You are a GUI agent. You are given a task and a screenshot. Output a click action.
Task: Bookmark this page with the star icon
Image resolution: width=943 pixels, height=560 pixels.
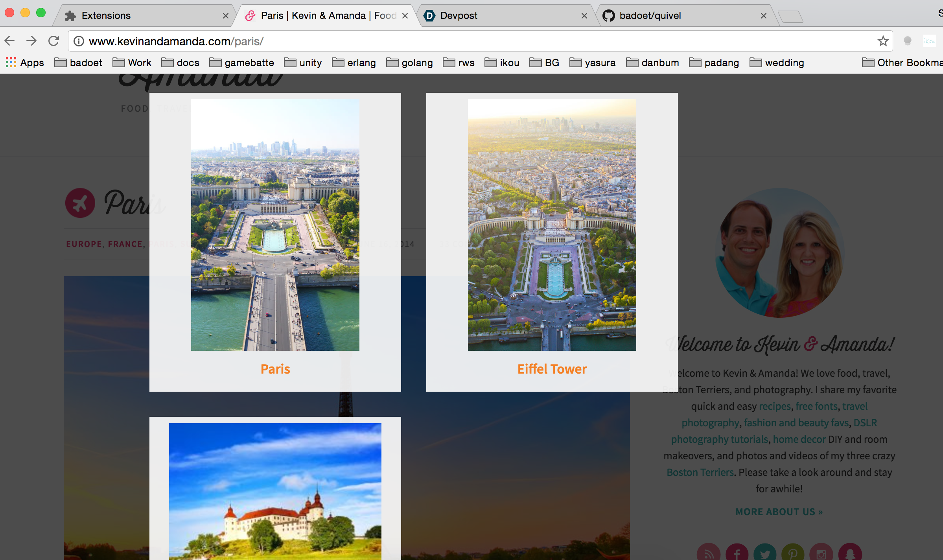click(x=883, y=41)
